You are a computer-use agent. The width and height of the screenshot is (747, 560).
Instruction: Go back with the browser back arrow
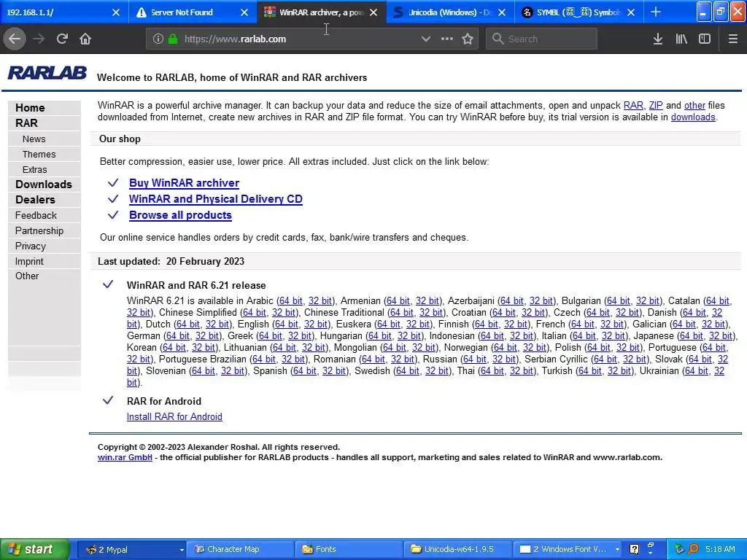(x=15, y=39)
